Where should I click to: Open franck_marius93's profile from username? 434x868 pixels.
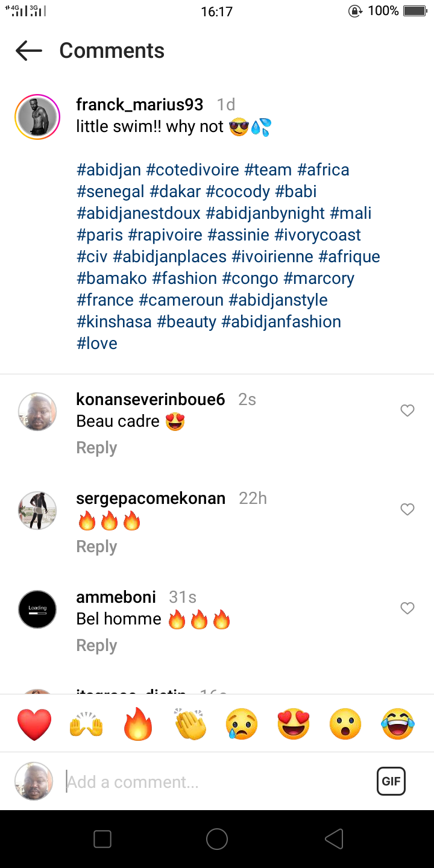[139, 105]
